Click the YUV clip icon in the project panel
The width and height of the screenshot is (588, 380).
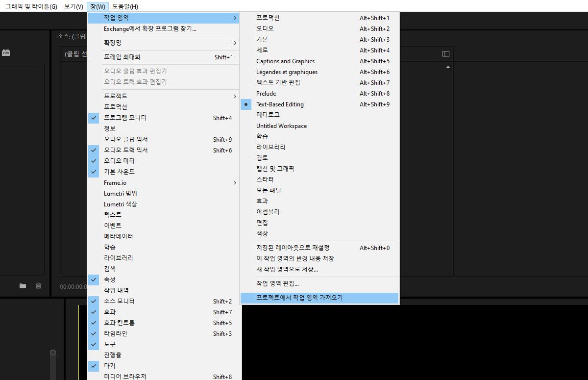[x=6, y=53]
